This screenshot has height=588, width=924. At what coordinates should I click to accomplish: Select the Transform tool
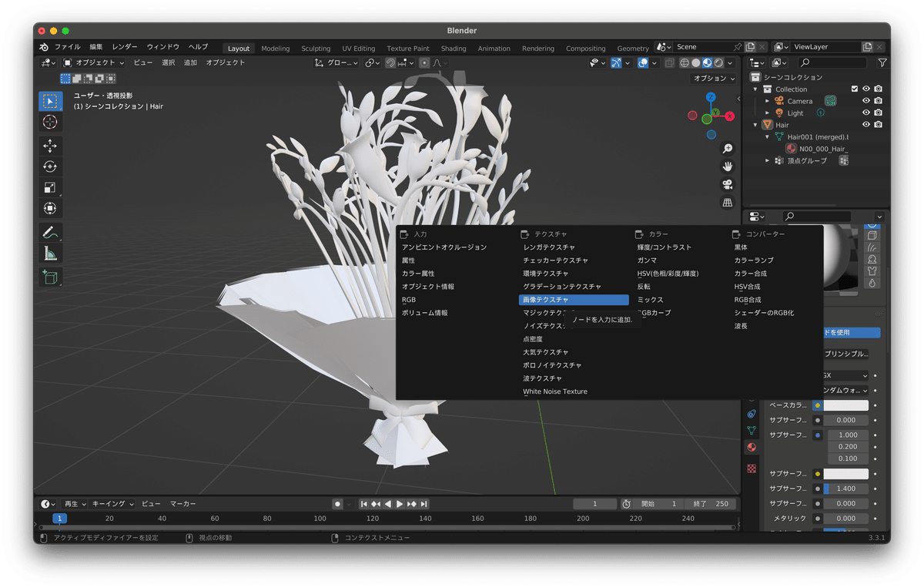tap(50, 208)
